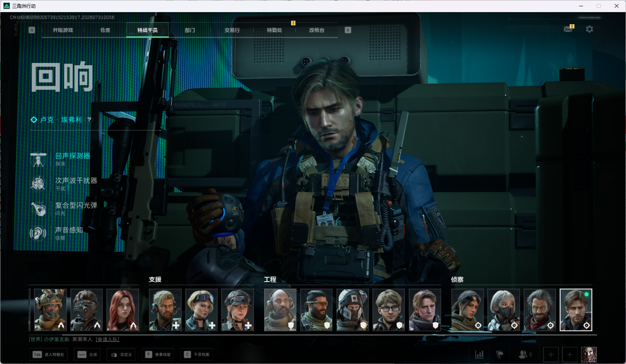Select the helmeted assault operator with tan gear

point(50,310)
